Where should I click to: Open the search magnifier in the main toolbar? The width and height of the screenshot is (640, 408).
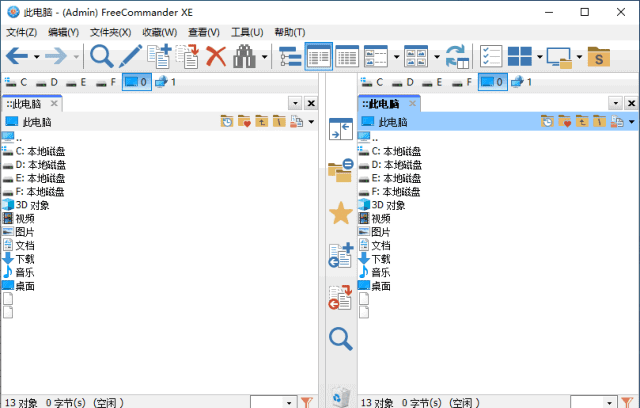[x=102, y=56]
